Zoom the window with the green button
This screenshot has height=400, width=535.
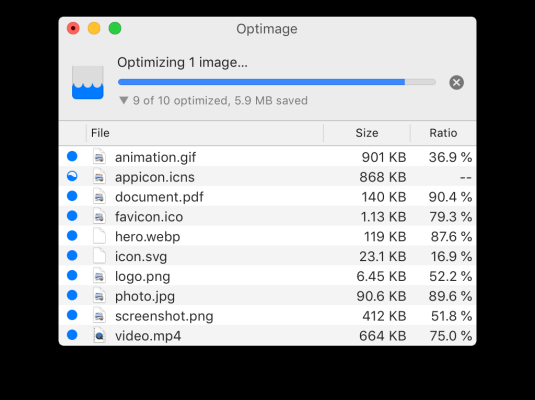pos(115,28)
